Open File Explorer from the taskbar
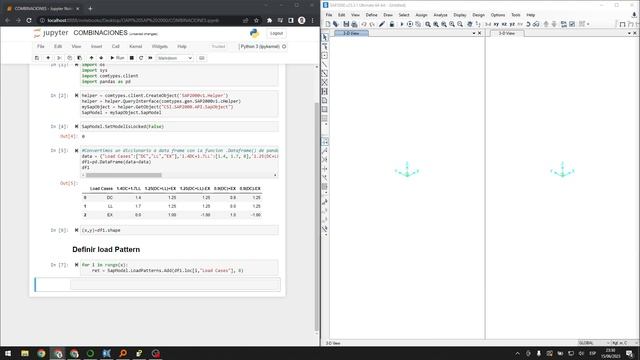The height and width of the screenshot is (360, 640). (25, 353)
